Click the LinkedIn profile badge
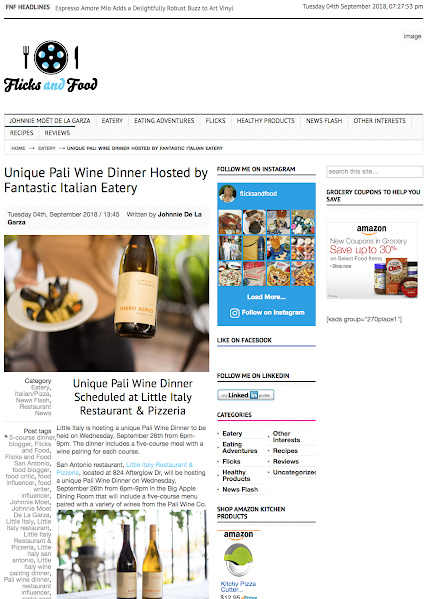 (246, 395)
